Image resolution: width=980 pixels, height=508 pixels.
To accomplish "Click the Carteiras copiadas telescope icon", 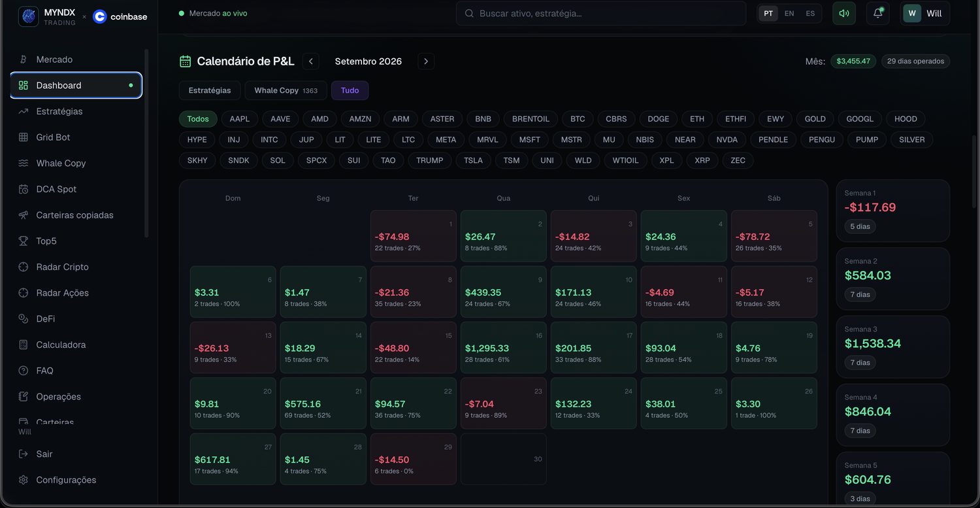I will pyautogui.click(x=24, y=215).
